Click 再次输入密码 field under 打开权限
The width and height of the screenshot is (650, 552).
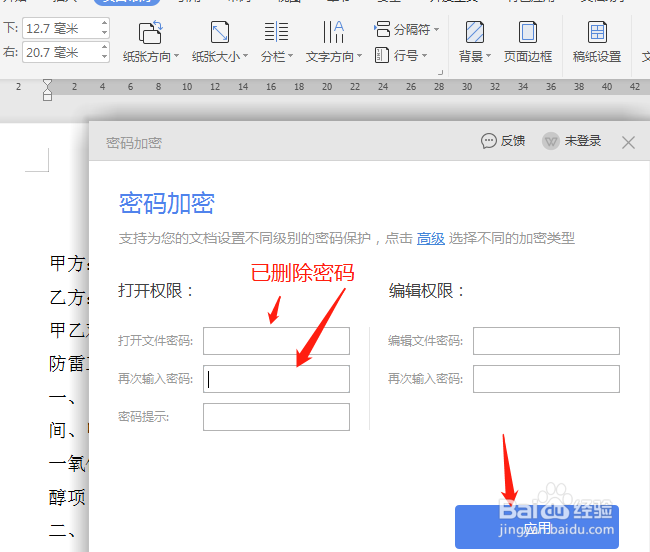tap(276, 379)
